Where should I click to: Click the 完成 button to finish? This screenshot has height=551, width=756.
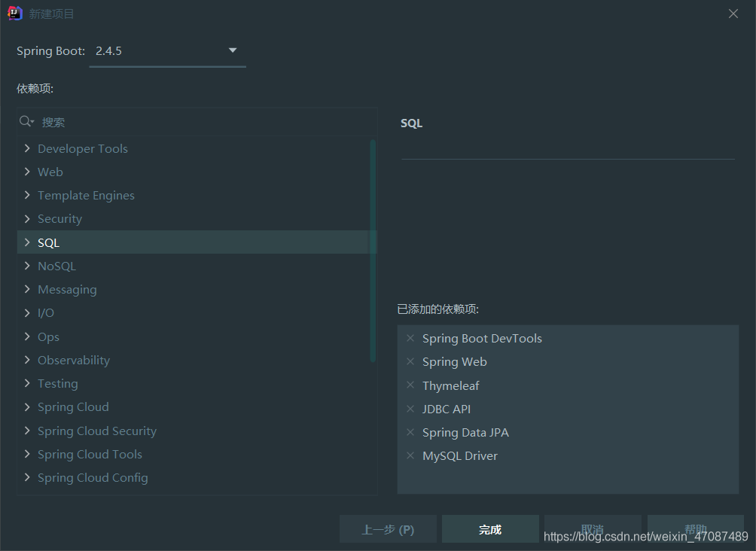point(490,529)
